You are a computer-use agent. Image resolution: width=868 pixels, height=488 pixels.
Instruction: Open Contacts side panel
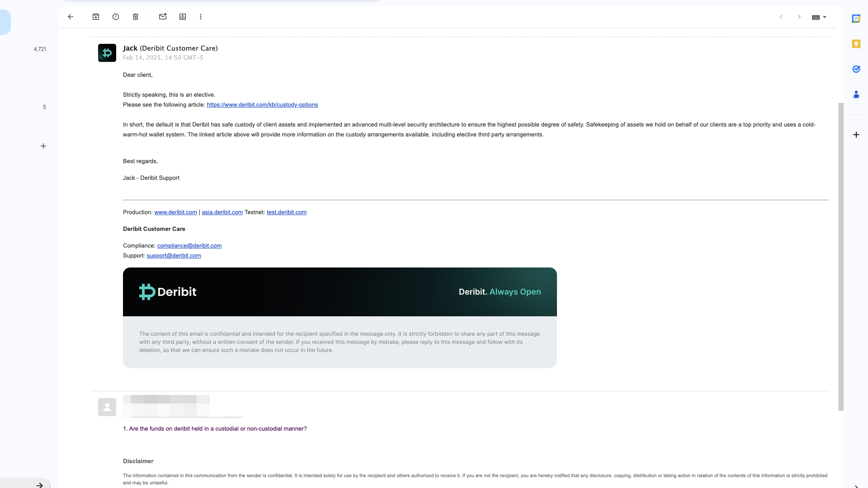[856, 94]
